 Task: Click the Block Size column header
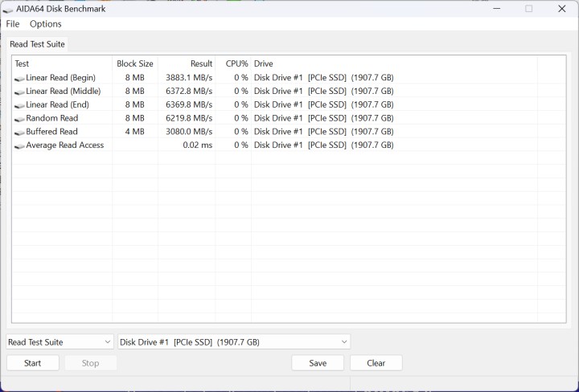point(135,63)
